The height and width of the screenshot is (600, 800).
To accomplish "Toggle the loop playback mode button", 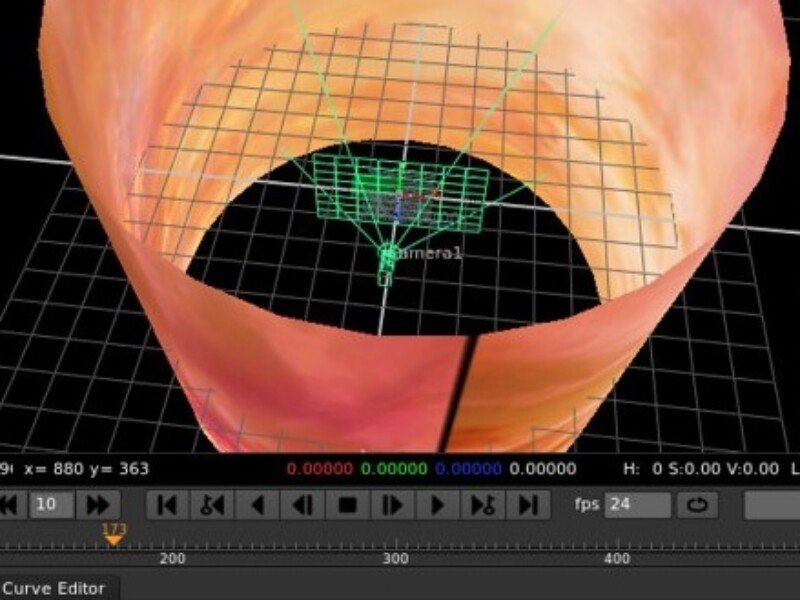I will pos(697,505).
